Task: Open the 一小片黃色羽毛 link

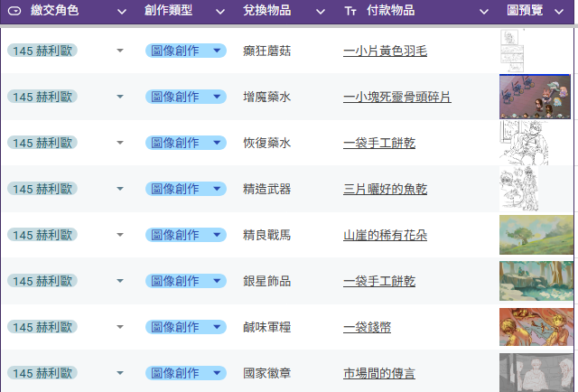Action: (x=386, y=51)
